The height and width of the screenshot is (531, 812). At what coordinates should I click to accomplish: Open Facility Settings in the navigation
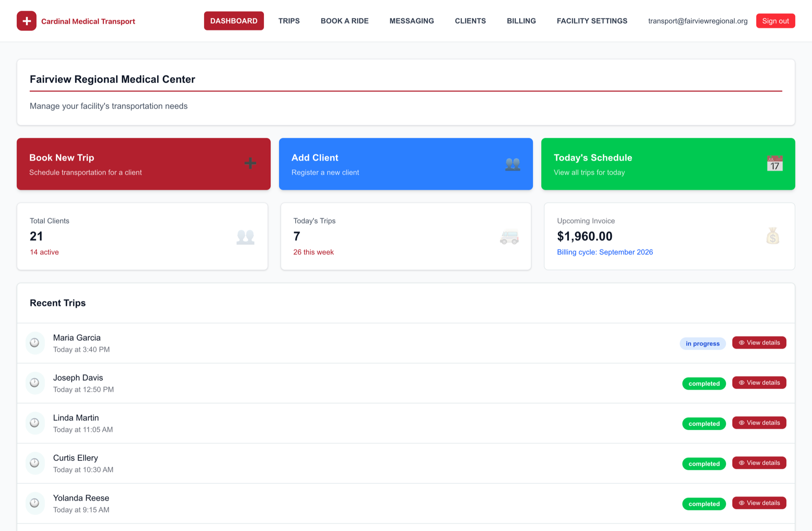coord(592,21)
